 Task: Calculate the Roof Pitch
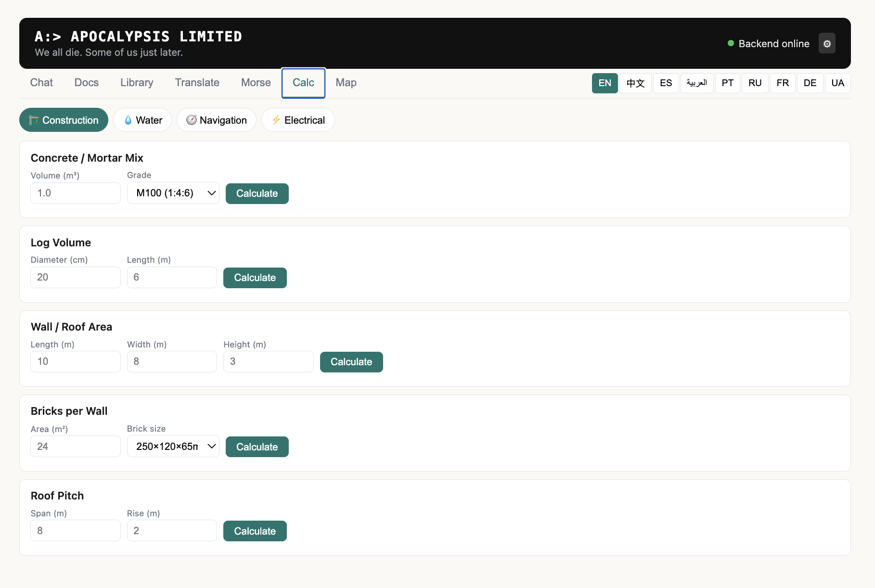click(255, 531)
